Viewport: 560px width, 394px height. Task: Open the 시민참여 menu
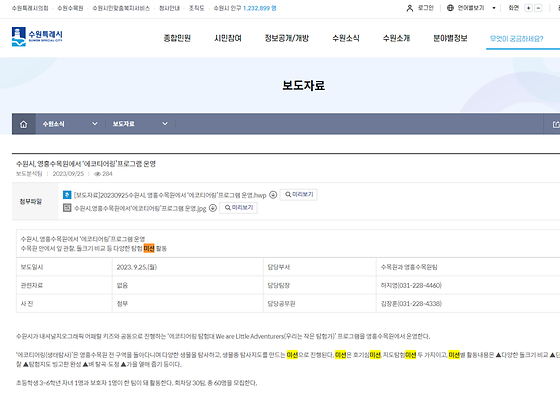[x=228, y=38]
